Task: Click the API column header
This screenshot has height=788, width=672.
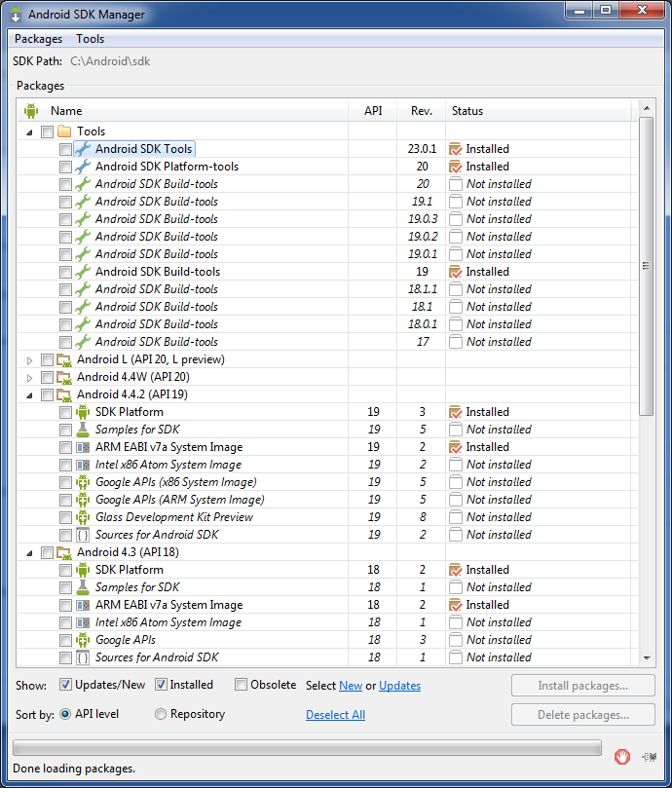Action: coord(373,111)
